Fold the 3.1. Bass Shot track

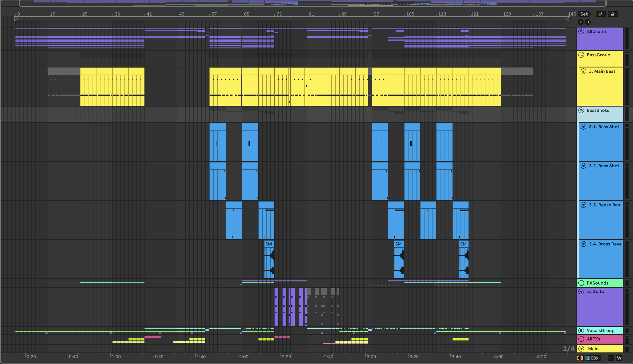[x=583, y=127]
